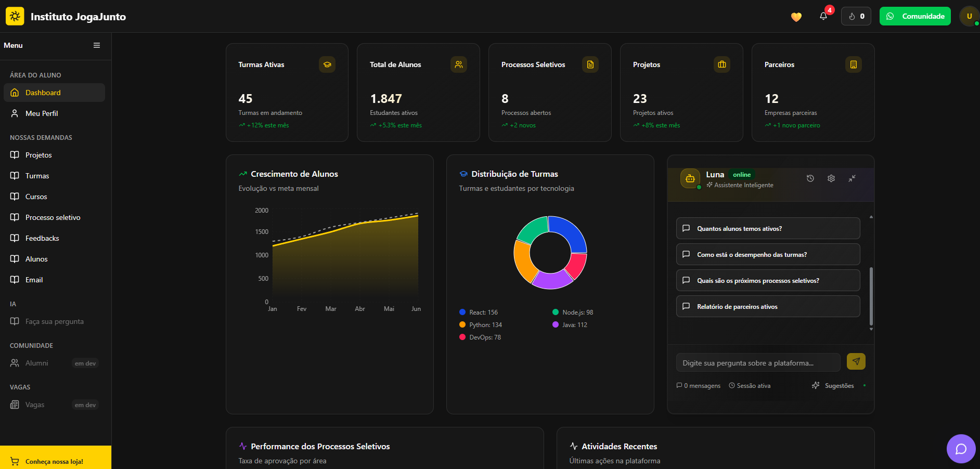
Task: Go to Processo seletivo menu item
Action: click(53, 217)
